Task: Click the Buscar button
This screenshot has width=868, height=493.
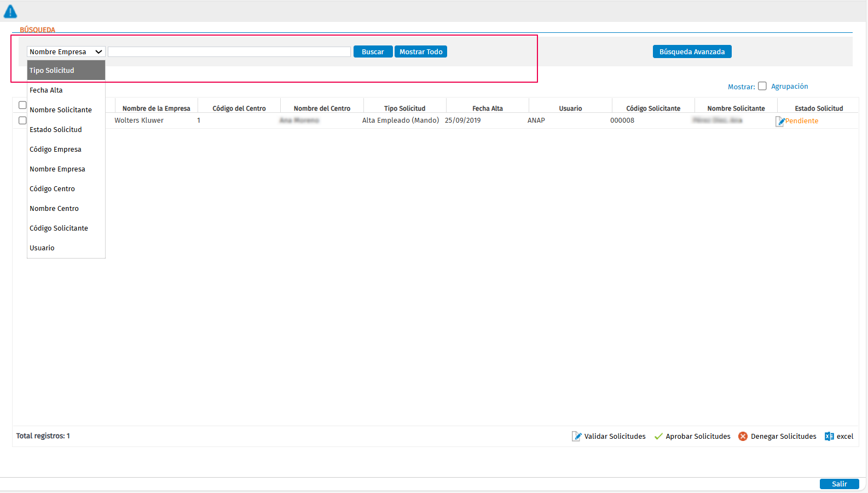Action: coord(373,51)
